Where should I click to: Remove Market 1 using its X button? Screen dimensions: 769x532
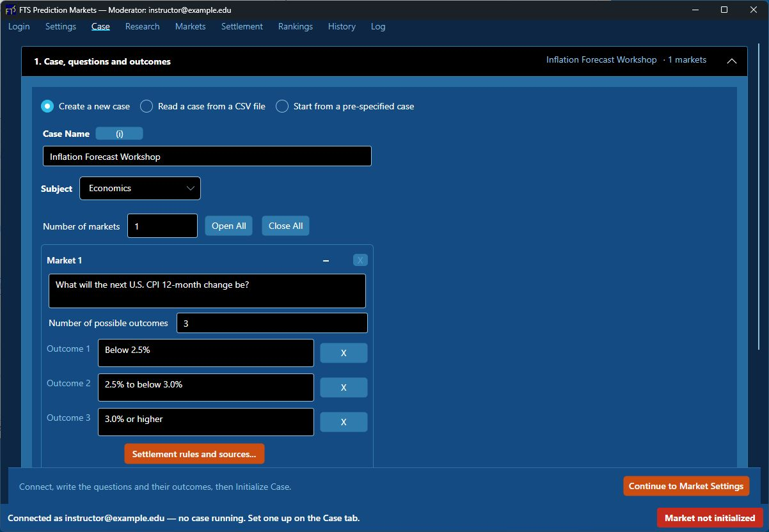(360, 260)
